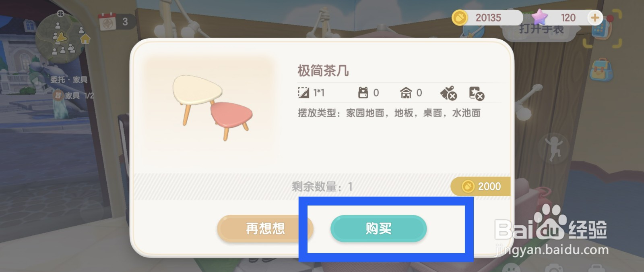
Task: Tap the character jump action icon
Action: point(554,148)
